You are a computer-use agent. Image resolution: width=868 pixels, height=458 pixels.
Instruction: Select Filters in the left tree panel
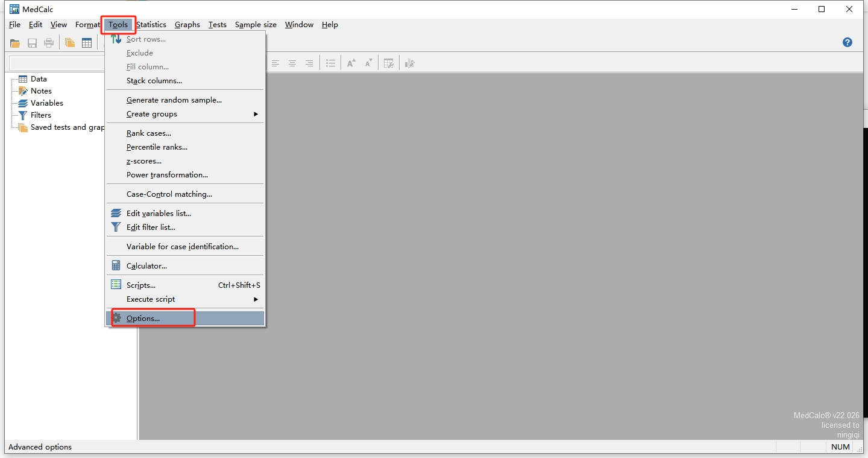coord(41,115)
